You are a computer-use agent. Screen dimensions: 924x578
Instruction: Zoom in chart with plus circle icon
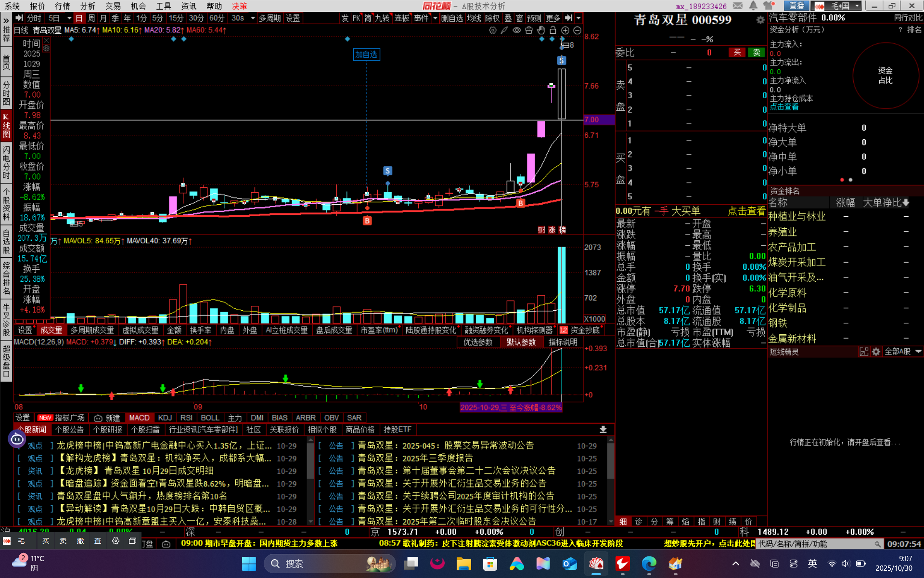[565, 30]
